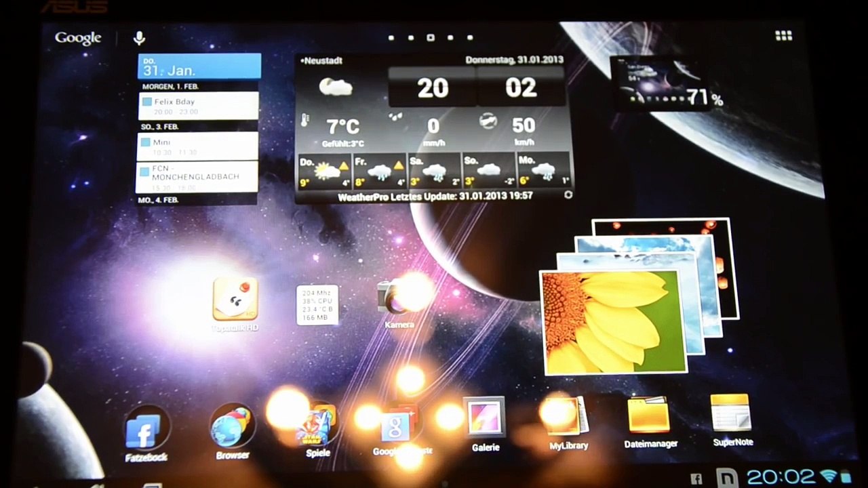Tap the weather widget hour digits 20
Image resolution: width=868 pixels, height=488 pixels.
433,87
